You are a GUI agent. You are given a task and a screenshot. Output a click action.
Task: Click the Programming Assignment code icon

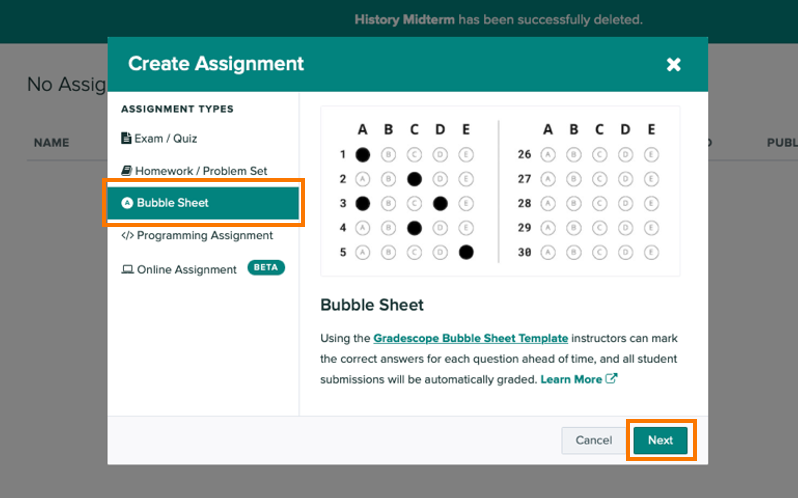pos(127,236)
